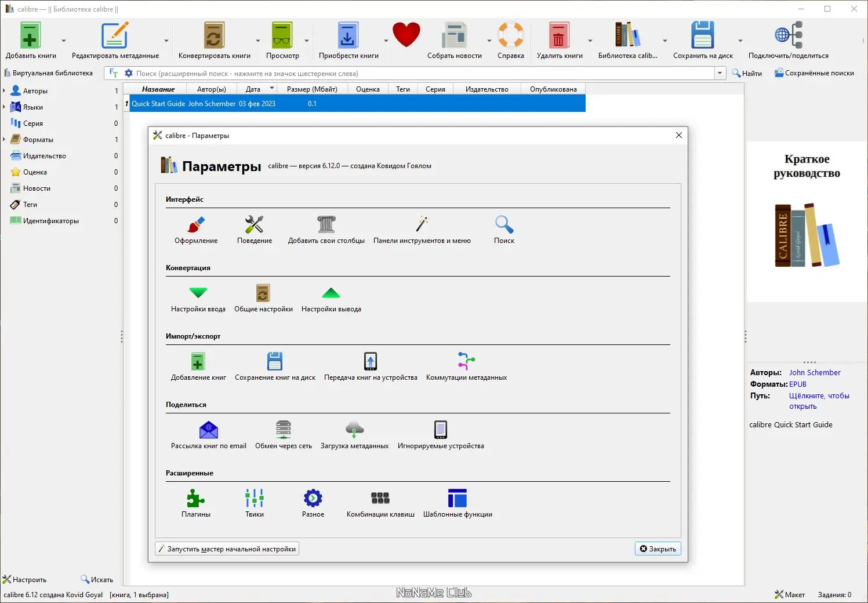Click the advanced search gear icon
868x603 pixels.
129,73
